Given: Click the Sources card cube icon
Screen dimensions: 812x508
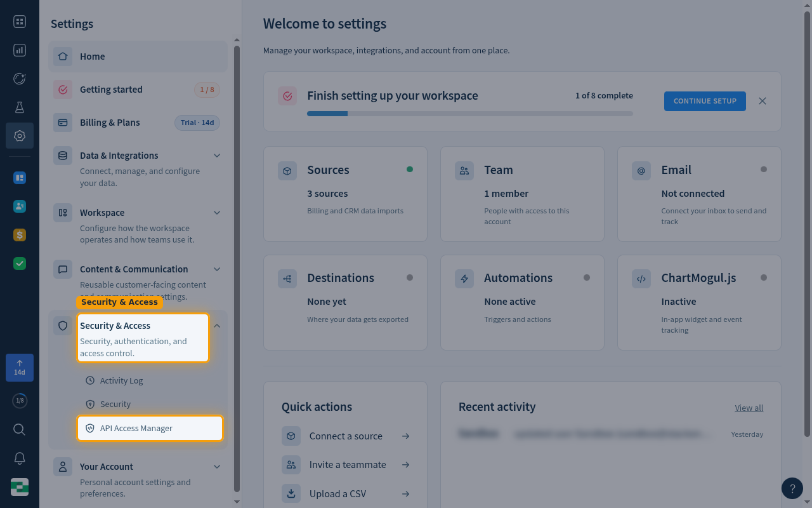Looking at the screenshot, I should pos(287,171).
